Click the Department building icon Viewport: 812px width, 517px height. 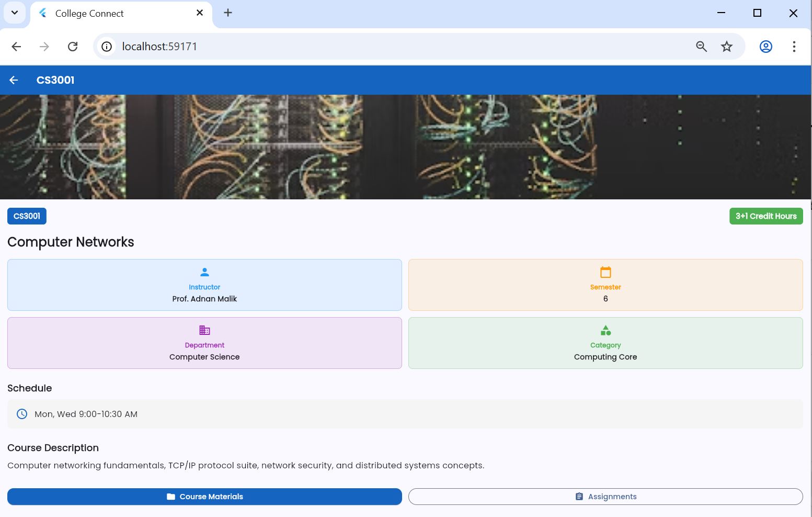tap(204, 330)
